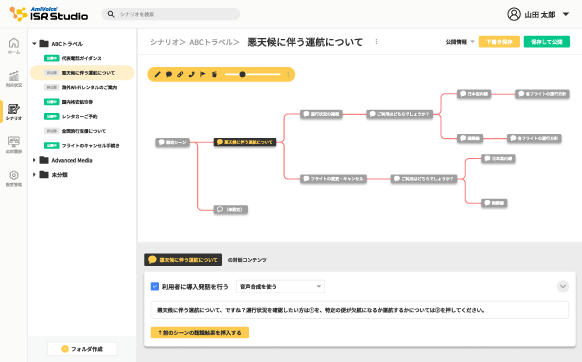
Task: Collapse the ABCトラベル folder arrow
Action: 34,43
